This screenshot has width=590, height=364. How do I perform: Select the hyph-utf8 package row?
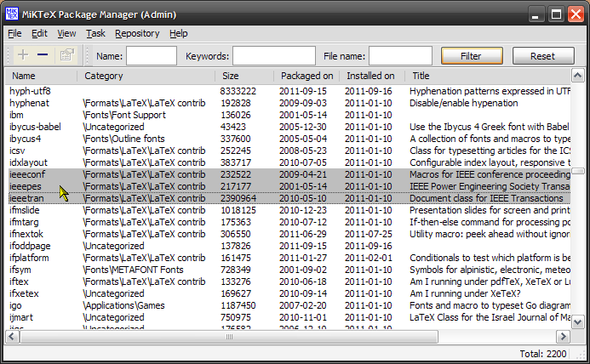point(289,91)
